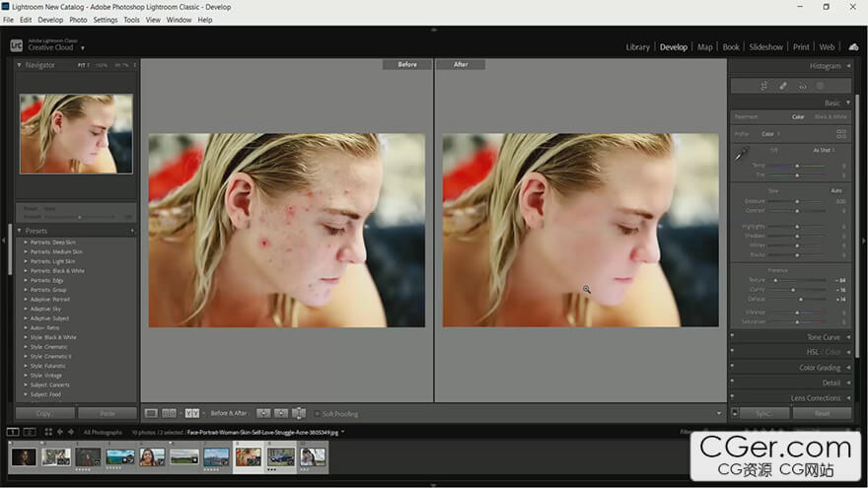Swap Before and After settings

pos(298,413)
